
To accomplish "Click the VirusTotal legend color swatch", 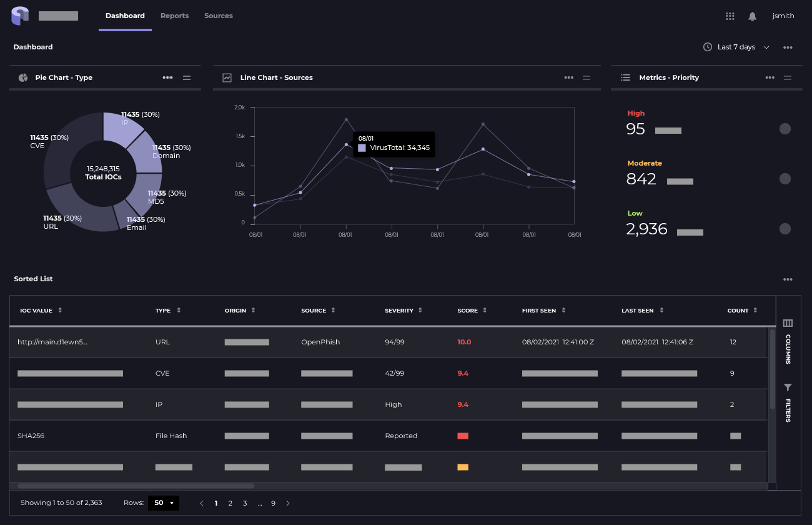I will coord(362,148).
